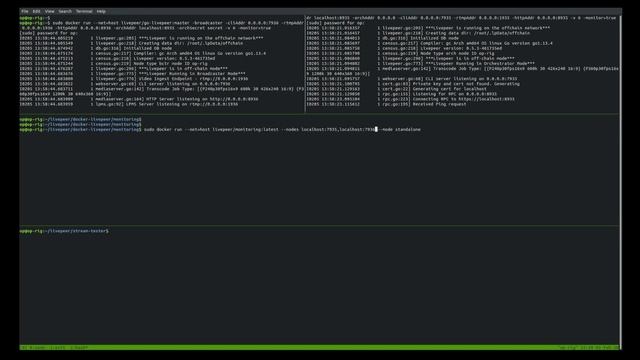Viewport: 640px width, 360px height.
Task: Click 'Livepeer Running in Broadcaster Mode' log line
Action: (x=132, y=73)
